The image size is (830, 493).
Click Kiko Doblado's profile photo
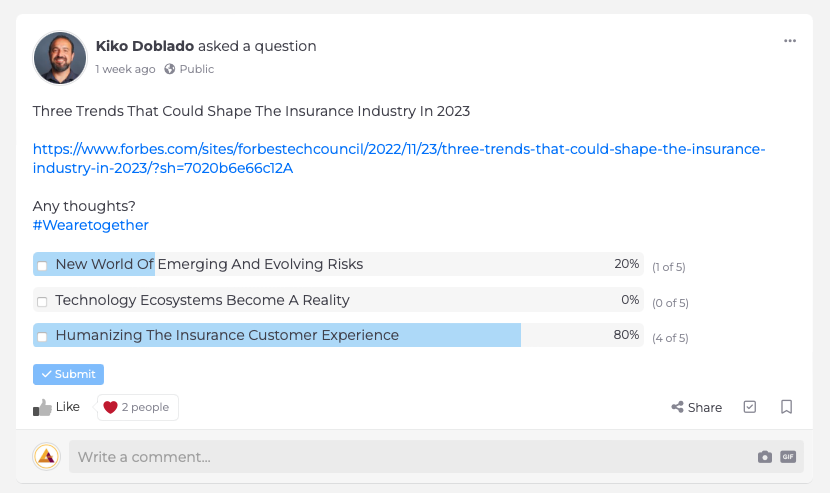(x=60, y=57)
